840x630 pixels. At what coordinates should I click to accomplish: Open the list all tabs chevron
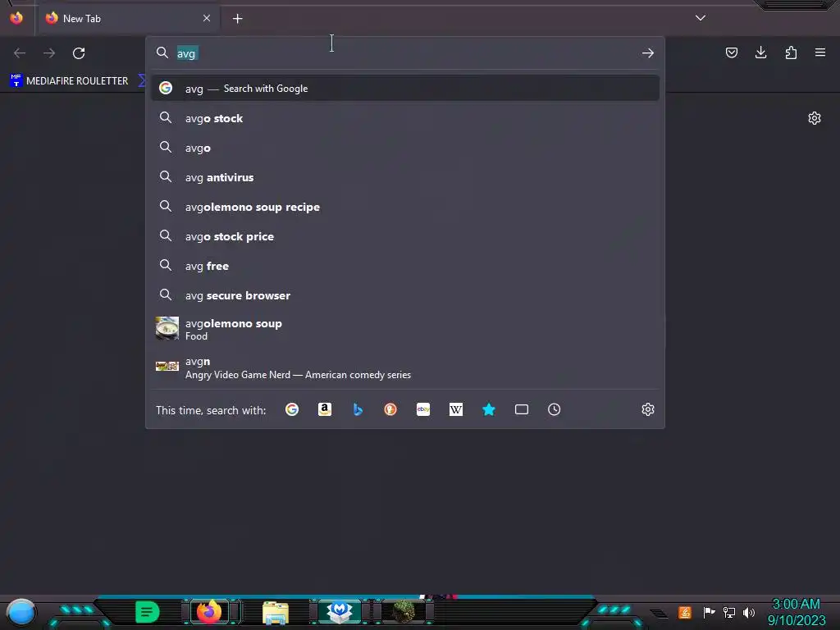coord(701,18)
